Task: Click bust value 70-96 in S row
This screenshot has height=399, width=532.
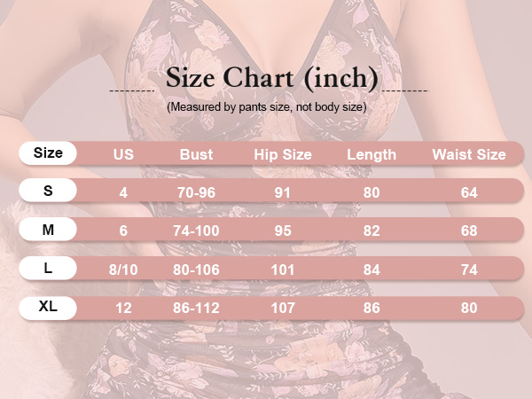Action: pyautogui.click(x=197, y=192)
